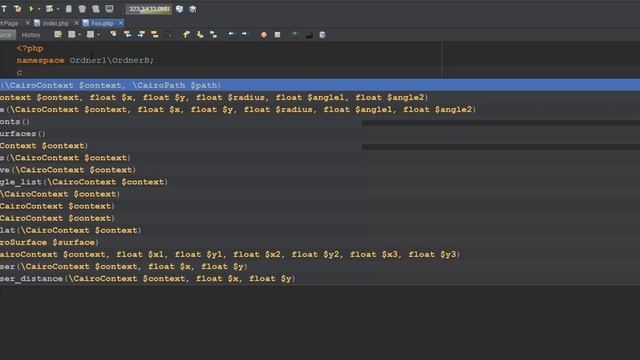The image size is (640, 360).
Task: Click the Next Bookmark icon
Action: pyautogui.click(x=200, y=35)
